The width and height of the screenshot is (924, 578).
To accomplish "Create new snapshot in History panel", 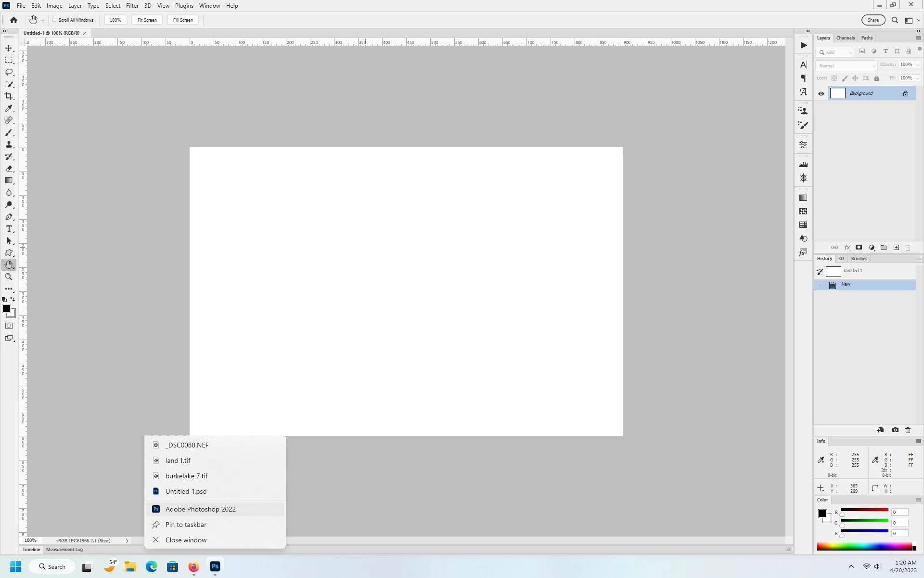I will pyautogui.click(x=895, y=430).
